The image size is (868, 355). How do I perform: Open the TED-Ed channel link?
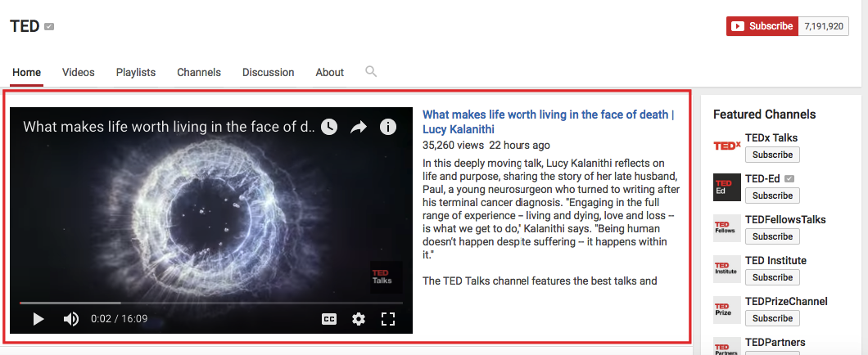click(x=762, y=178)
